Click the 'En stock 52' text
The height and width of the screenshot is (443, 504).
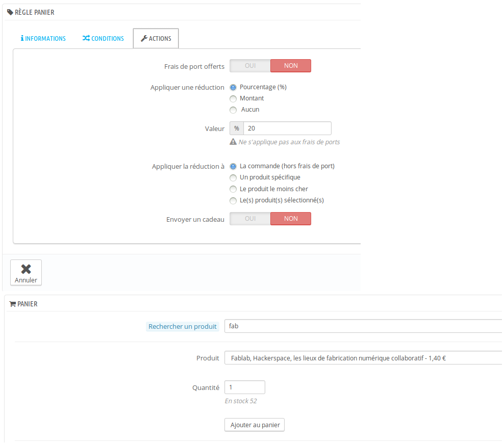241,401
